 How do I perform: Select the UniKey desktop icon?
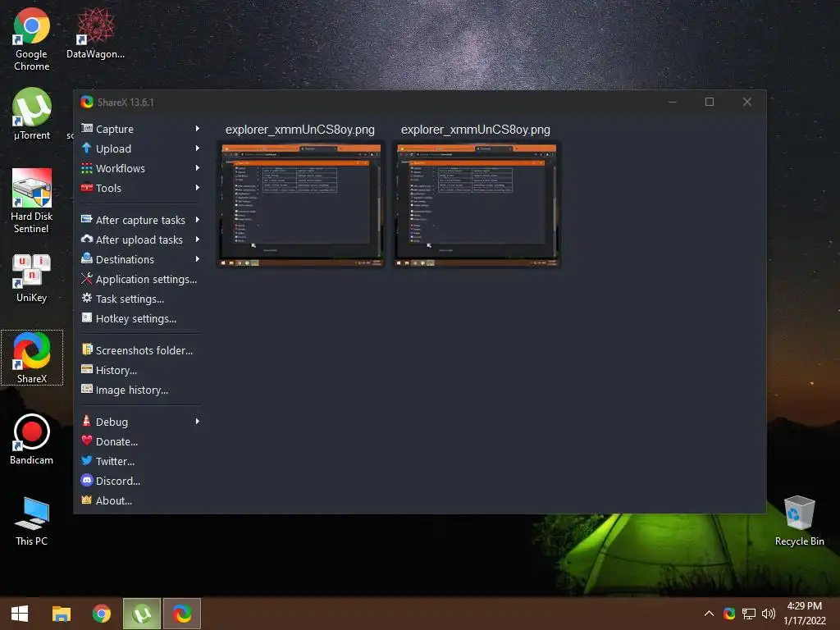32,279
